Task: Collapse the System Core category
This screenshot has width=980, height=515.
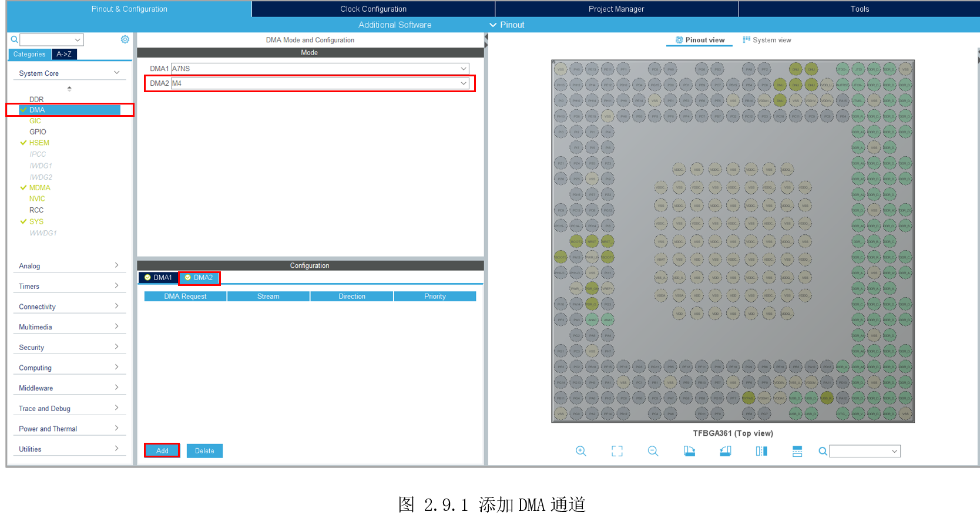Action: click(x=116, y=73)
